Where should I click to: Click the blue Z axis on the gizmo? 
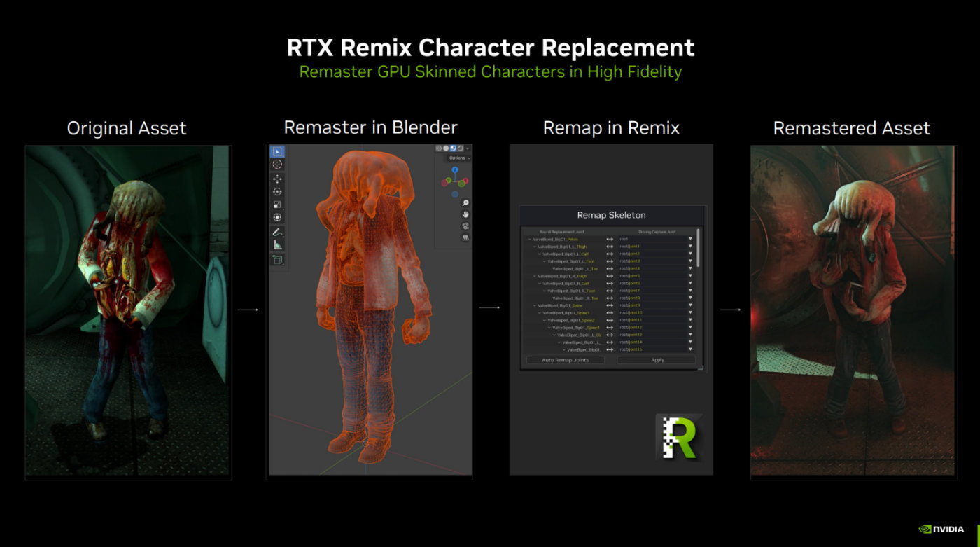point(454,169)
